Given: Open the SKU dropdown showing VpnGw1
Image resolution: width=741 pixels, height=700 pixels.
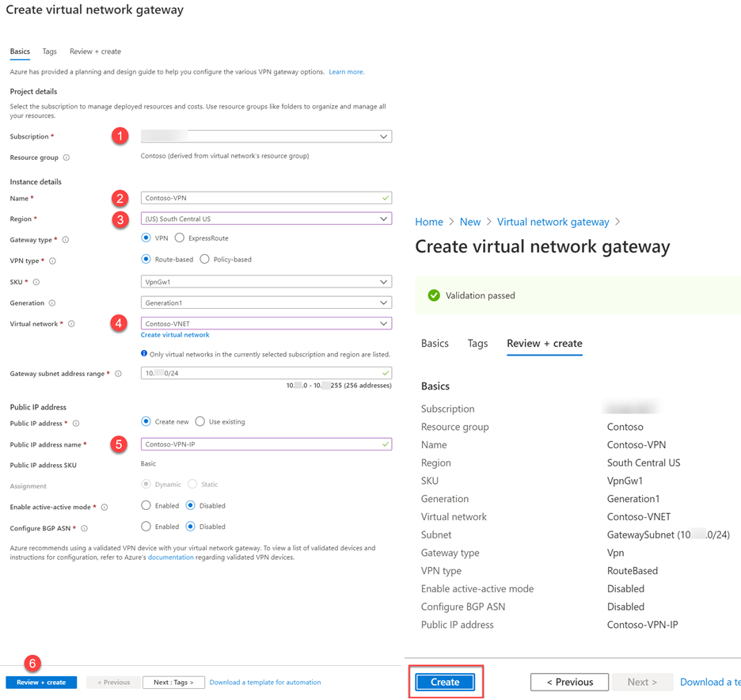Looking at the screenshot, I should [x=266, y=282].
